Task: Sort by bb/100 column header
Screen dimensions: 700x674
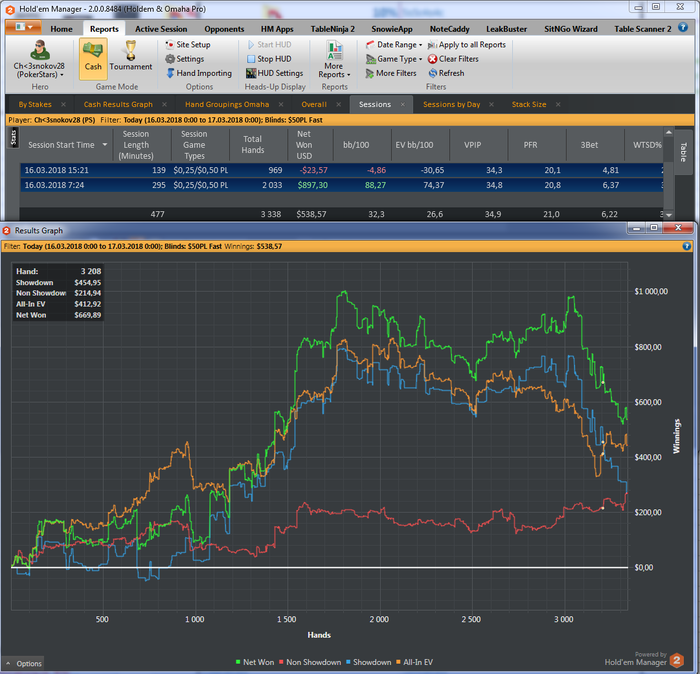Action: pyautogui.click(x=362, y=145)
